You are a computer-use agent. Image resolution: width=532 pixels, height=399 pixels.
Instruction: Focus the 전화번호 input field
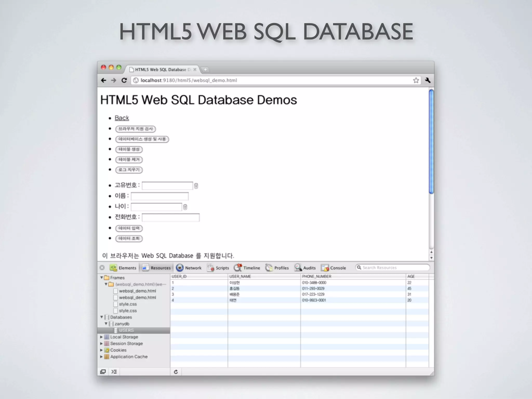click(x=171, y=217)
